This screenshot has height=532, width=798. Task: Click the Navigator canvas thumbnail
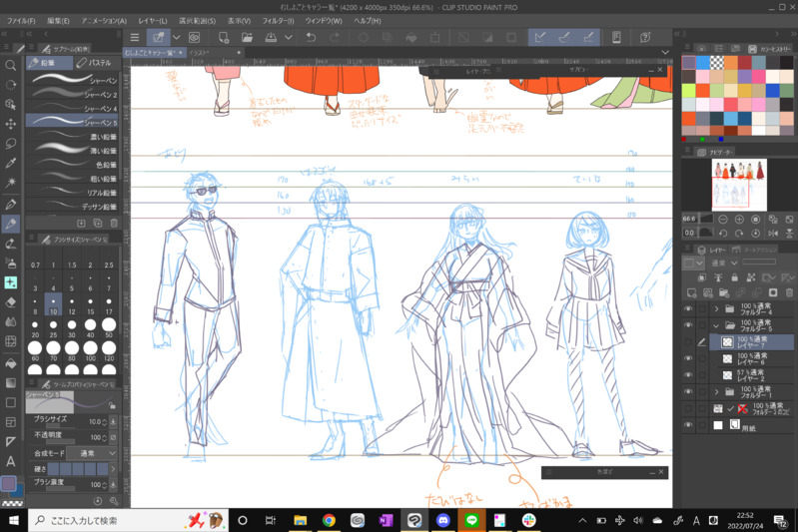click(x=739, y=184)
